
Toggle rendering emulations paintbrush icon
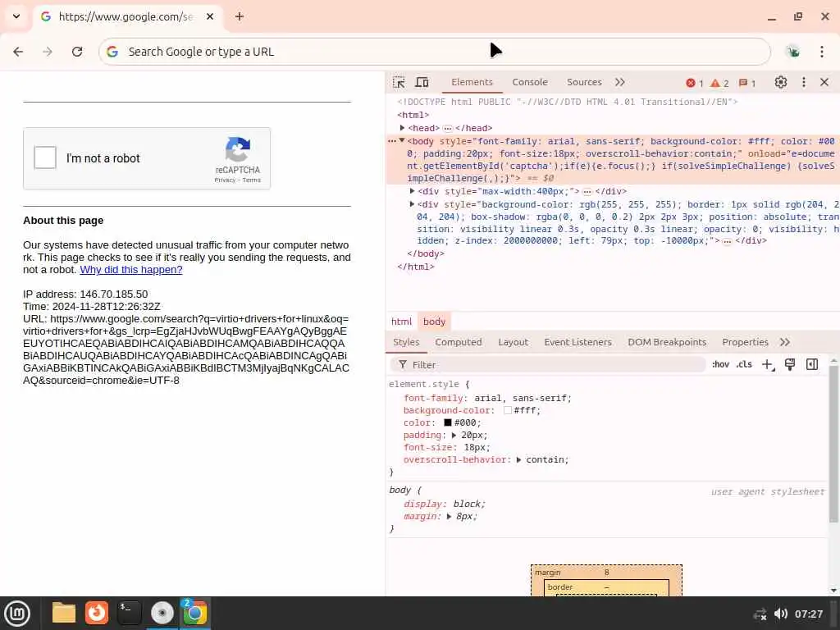790,365
